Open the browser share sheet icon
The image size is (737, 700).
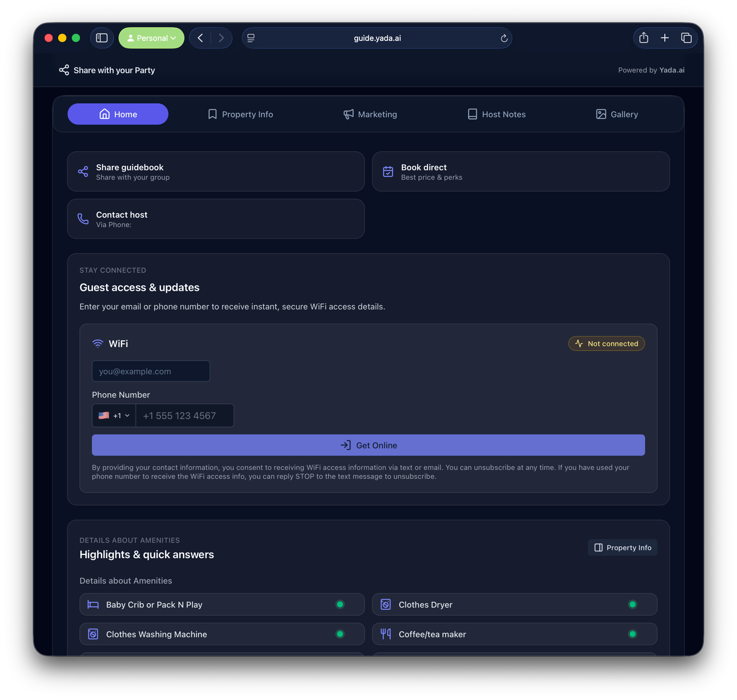coord(643,38)
